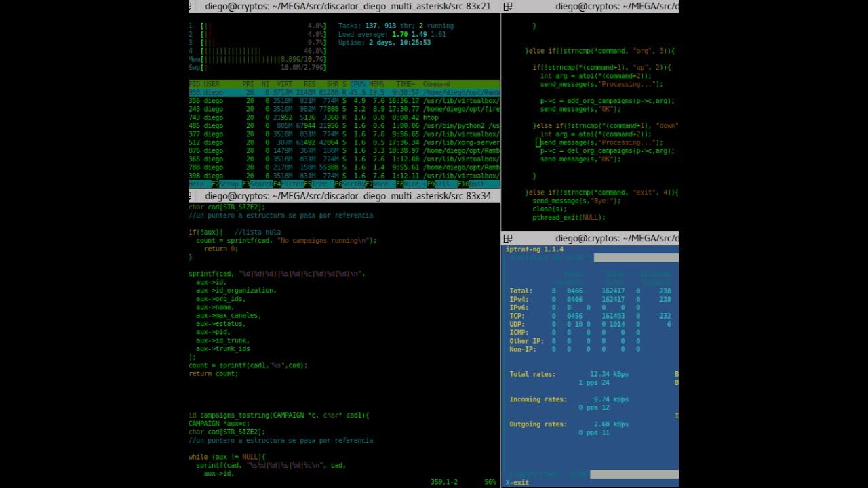This screenshot has width=868, height=488.
Task: Click send_message Bye! line in code pane
Action: tap(576, 201)
